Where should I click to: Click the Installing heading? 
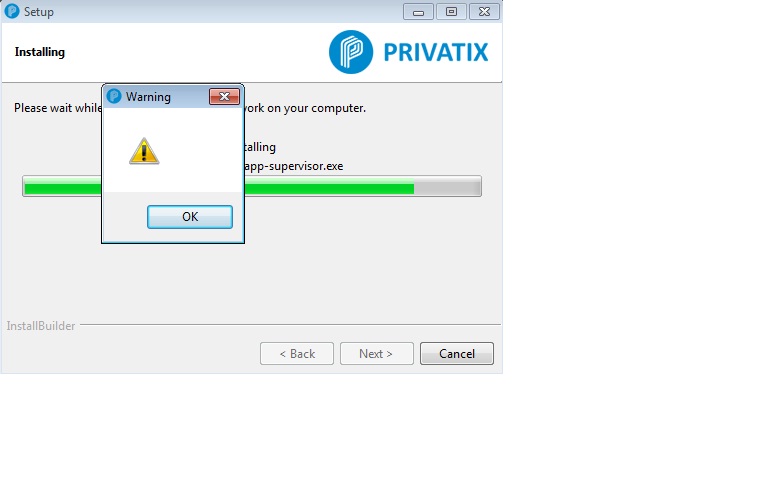40,52
